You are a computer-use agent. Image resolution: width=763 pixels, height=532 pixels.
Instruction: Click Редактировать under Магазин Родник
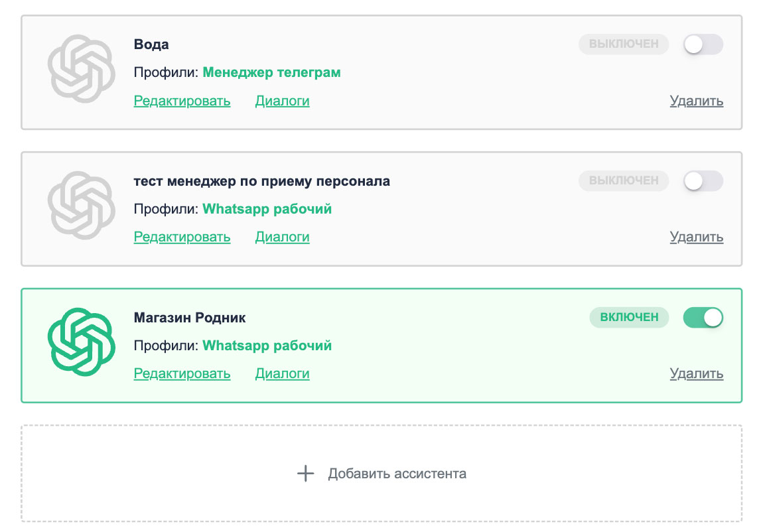point(182,373)
